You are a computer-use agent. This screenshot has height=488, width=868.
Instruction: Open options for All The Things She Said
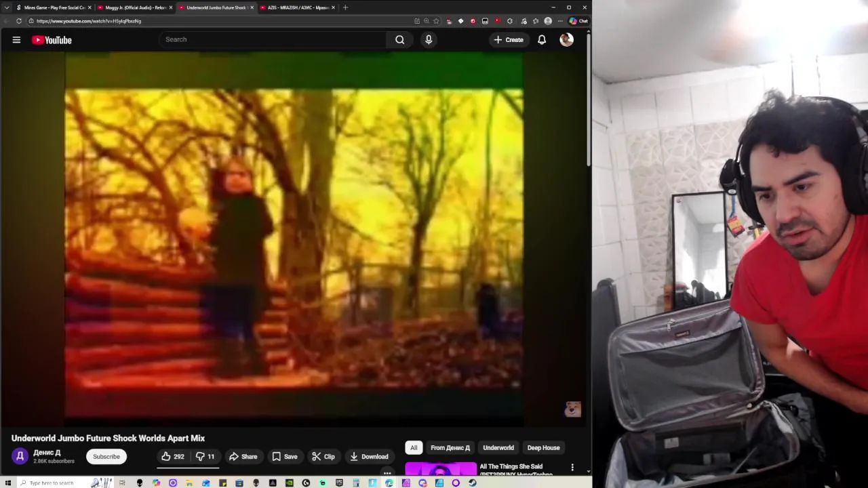pyautogui.click(x=572, y=468)
